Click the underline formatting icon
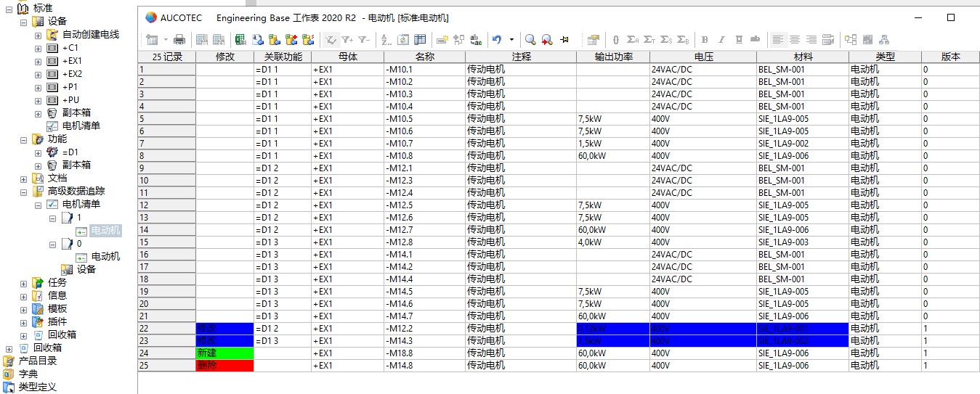This screenshot has height=394, width=980. pos(739,40)
